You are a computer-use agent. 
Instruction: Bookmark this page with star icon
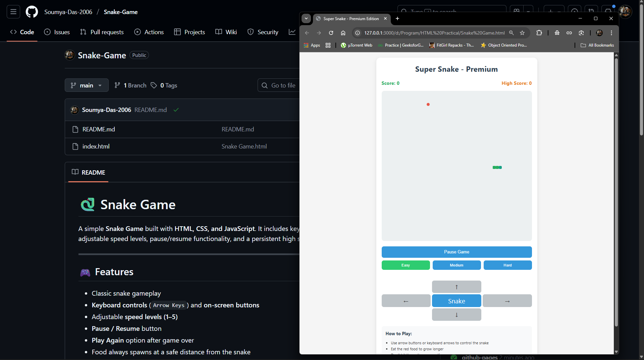522,33
